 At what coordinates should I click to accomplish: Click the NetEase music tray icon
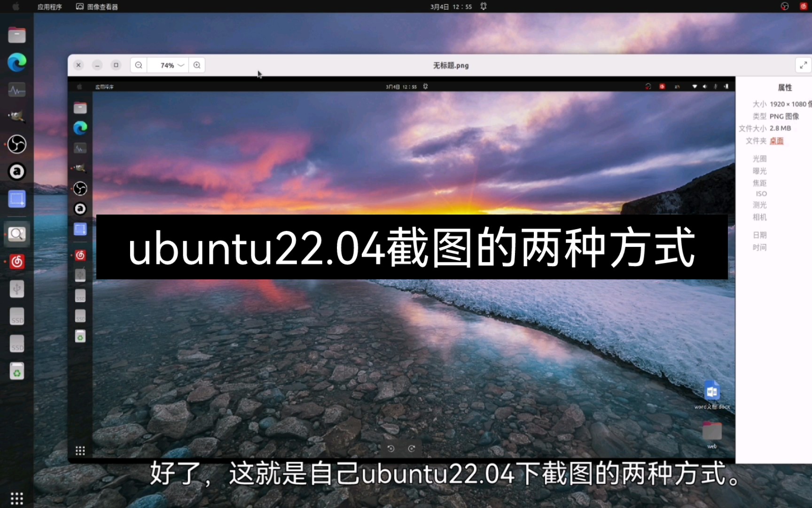(803, 6)
